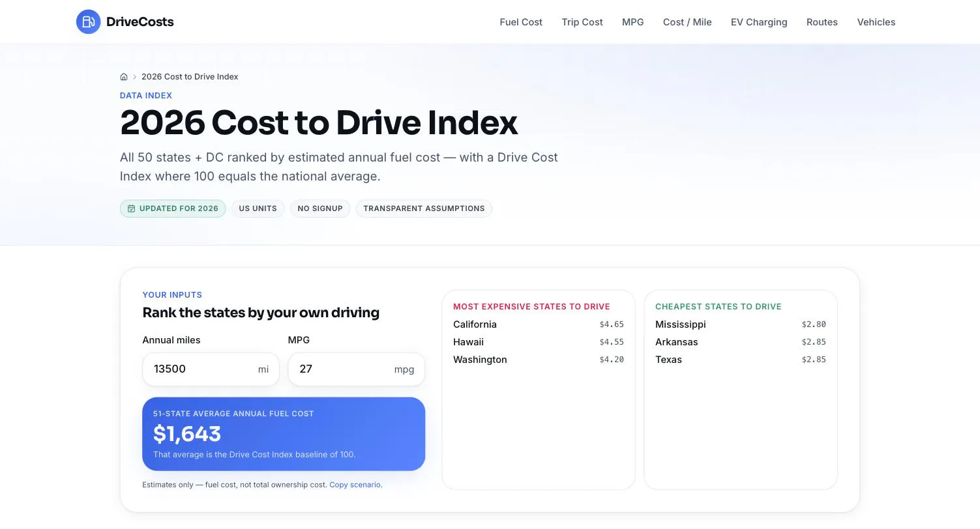
Task: Click the YOUR INPUTS label
Action: click(x=172, y=294)
